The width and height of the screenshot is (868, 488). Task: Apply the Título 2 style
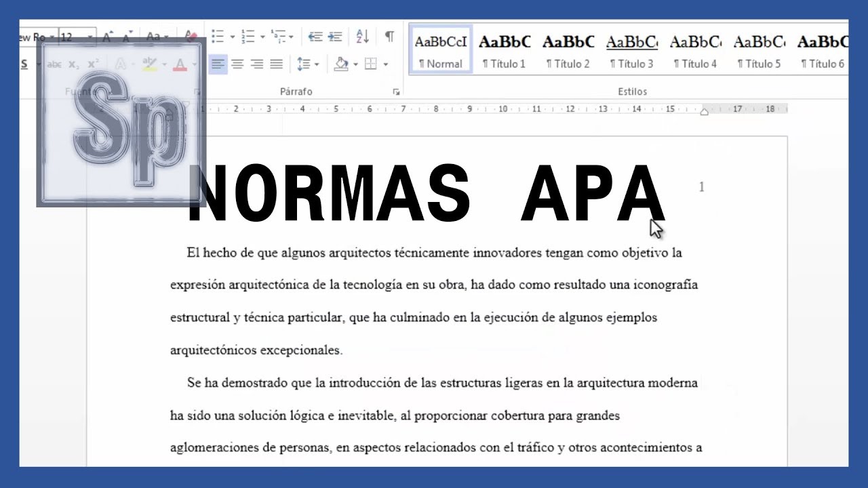point(568,52)
